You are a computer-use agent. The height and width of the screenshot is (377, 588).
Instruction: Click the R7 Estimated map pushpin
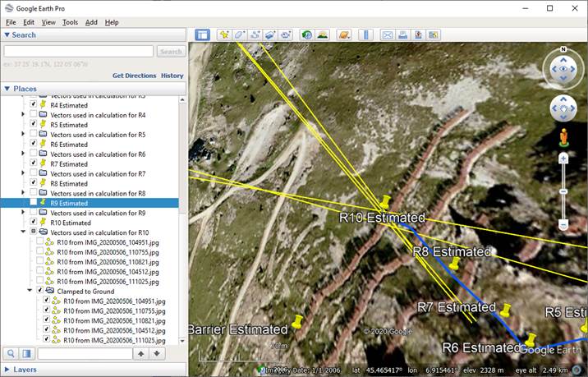pyautogui.click(x=506, y=310)
